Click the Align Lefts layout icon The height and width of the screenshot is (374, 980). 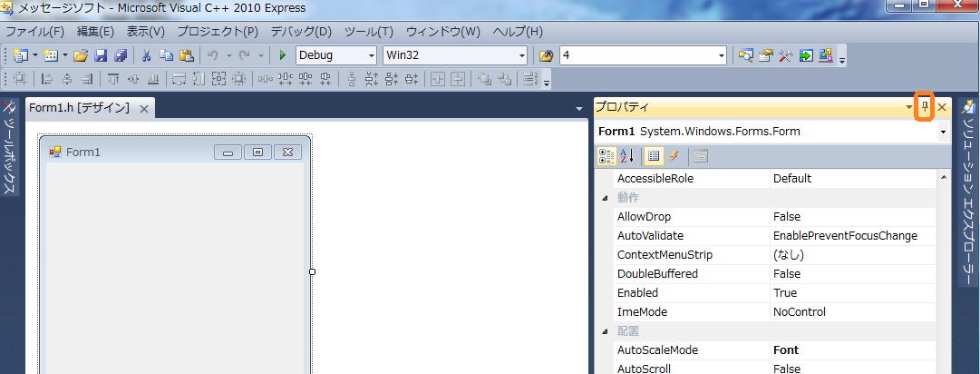(47, 79)
